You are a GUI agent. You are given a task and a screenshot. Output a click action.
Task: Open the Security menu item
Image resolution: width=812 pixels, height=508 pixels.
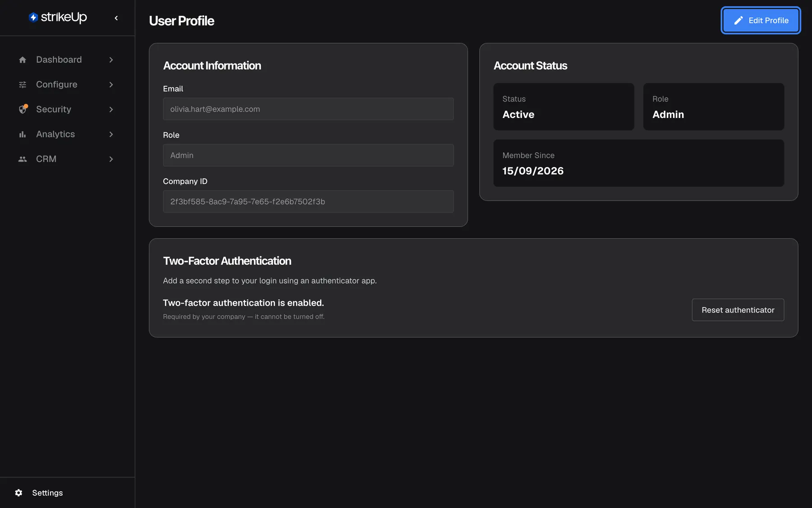point(67,109)
